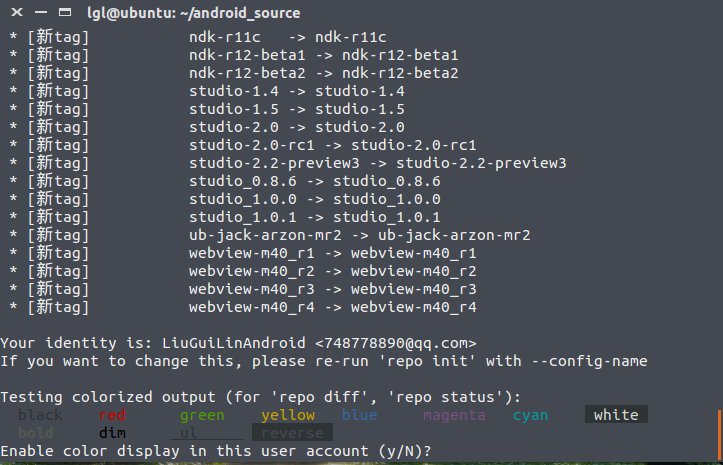The height and width of the screenshot is (465, 723).
Task: Click the blue color sample text
Action: click(x=359, y=415)
